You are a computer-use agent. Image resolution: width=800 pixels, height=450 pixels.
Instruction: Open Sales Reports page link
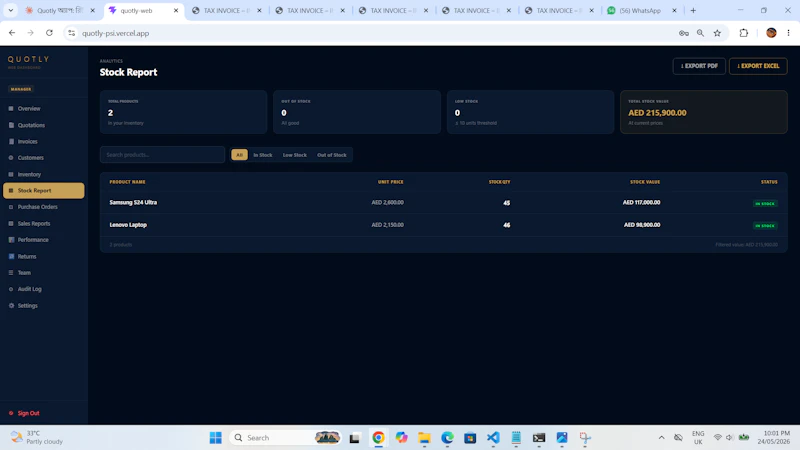34,223
